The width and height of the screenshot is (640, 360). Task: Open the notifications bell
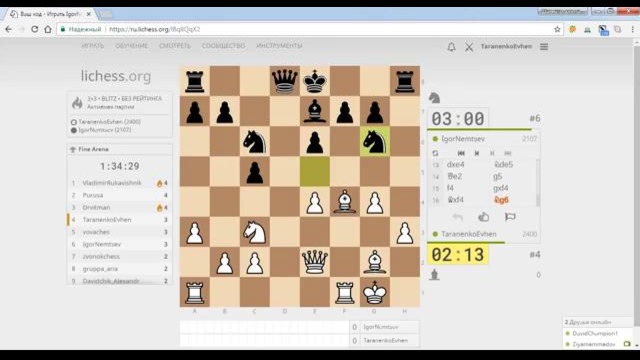coord(451,47)
